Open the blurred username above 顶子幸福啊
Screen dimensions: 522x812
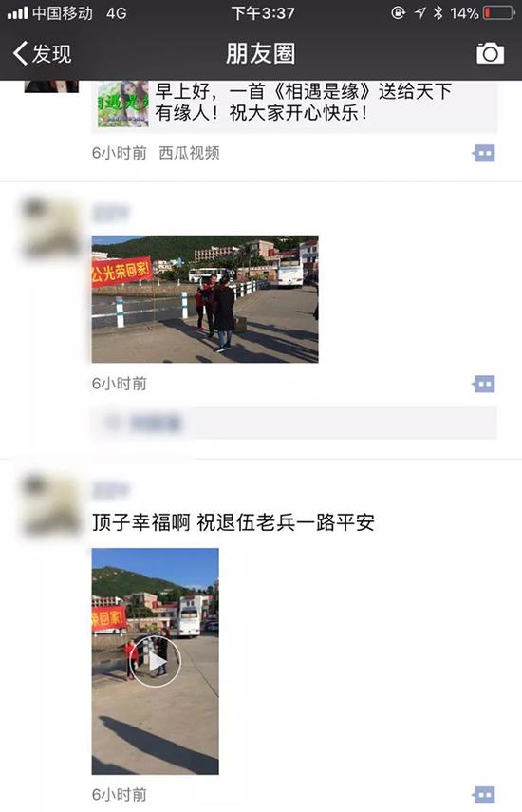coord(110,490)
